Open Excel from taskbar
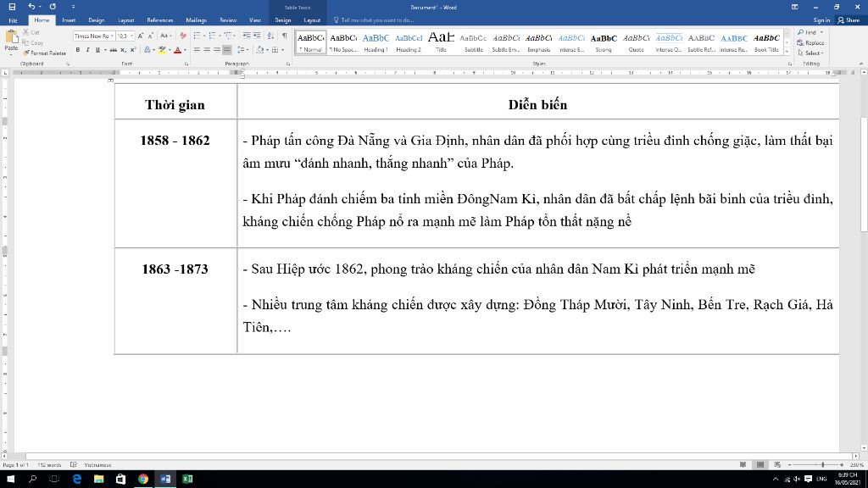The image size is (868, 488). [x=187, y=480]
